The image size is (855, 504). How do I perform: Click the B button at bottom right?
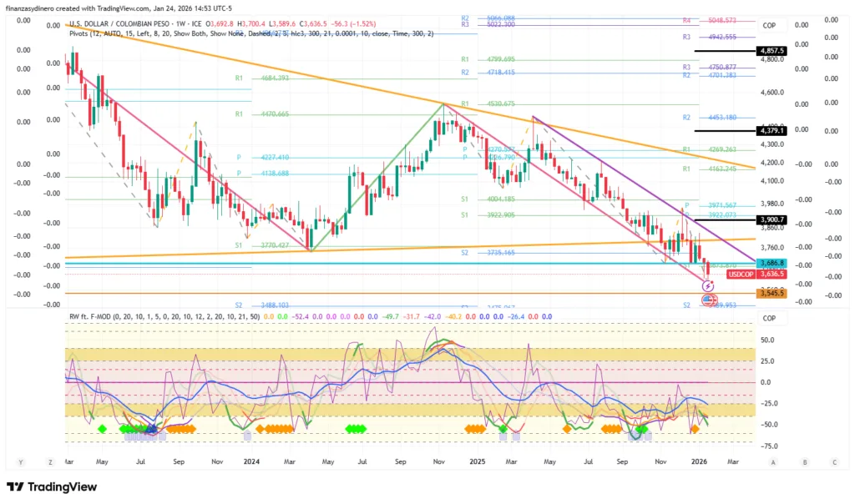(804, 461)
